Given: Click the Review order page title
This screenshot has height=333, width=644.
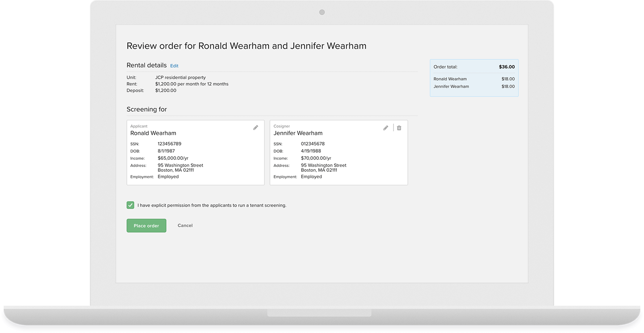Looking at the screenshot, I should (246, 46).
